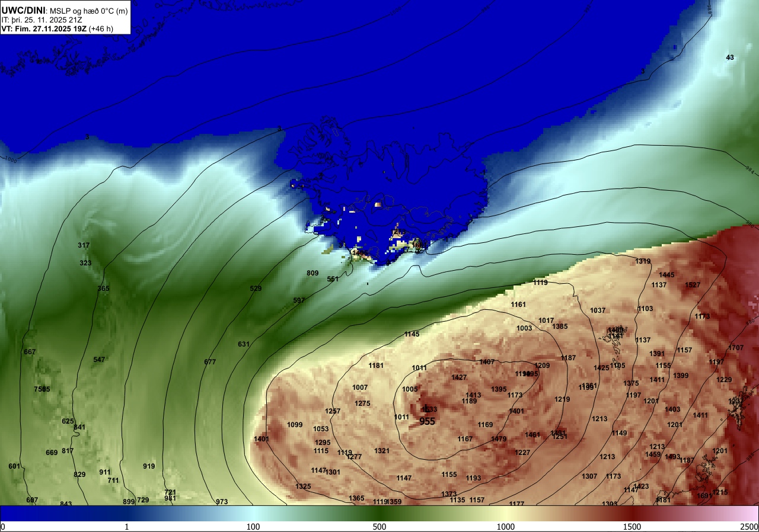This screenshot has width=759, height=532.
Task: Click the map value 1691
Action: pyautogui.click(x=704, y=496)
